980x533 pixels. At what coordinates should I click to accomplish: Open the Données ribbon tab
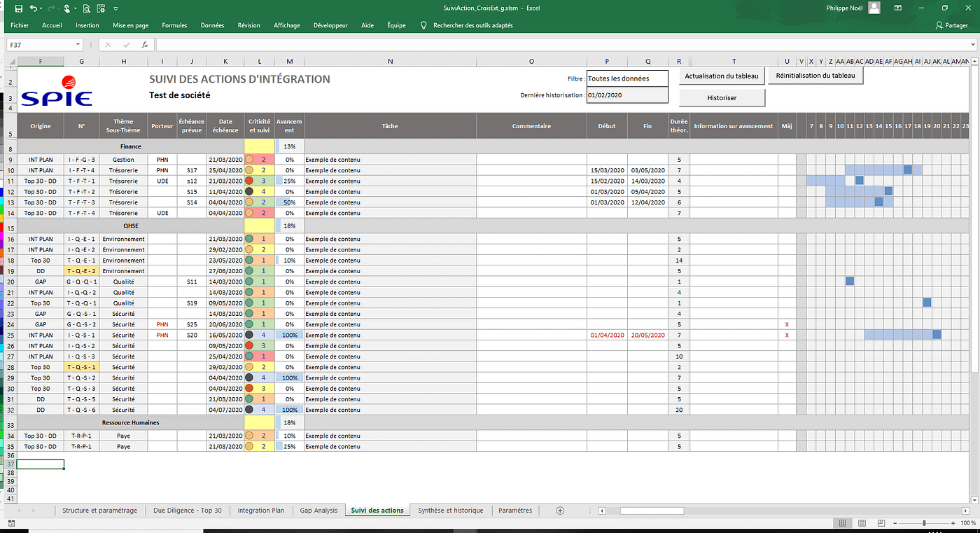[212, 25]
